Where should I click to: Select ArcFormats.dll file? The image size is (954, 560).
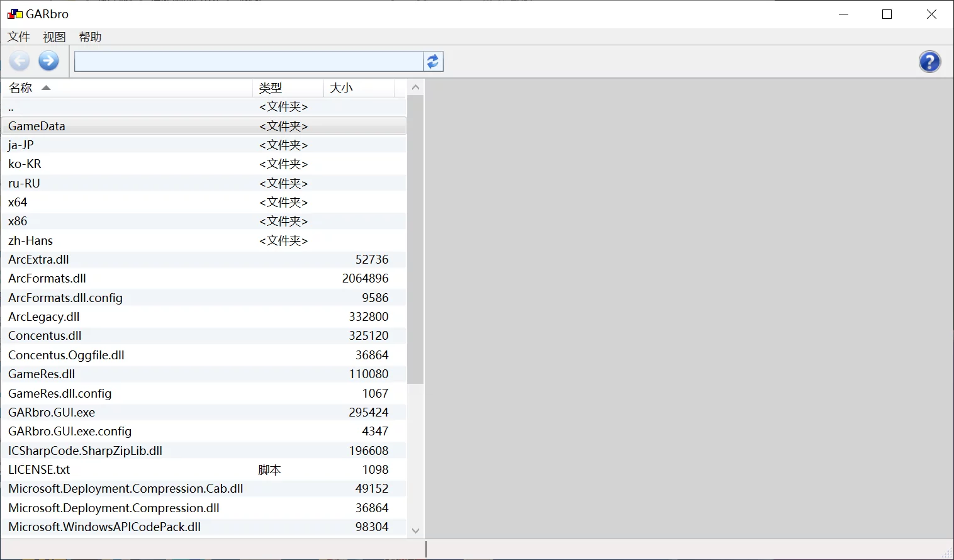(47, 278)
